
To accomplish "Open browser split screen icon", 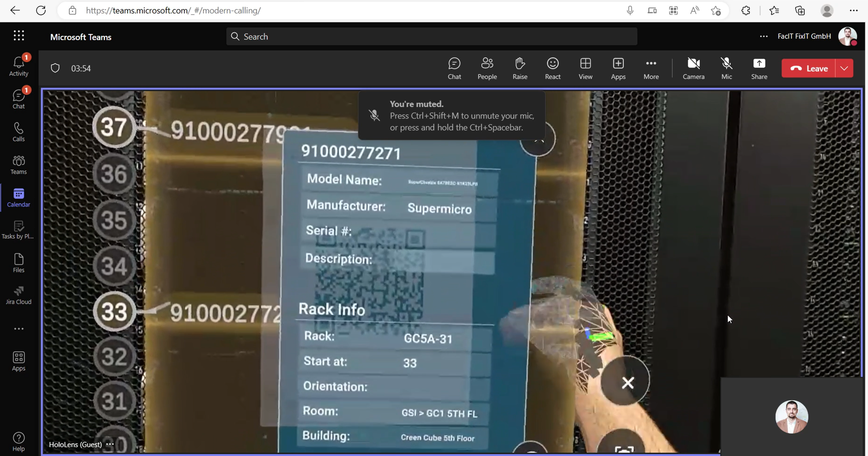I will [652, 10].
